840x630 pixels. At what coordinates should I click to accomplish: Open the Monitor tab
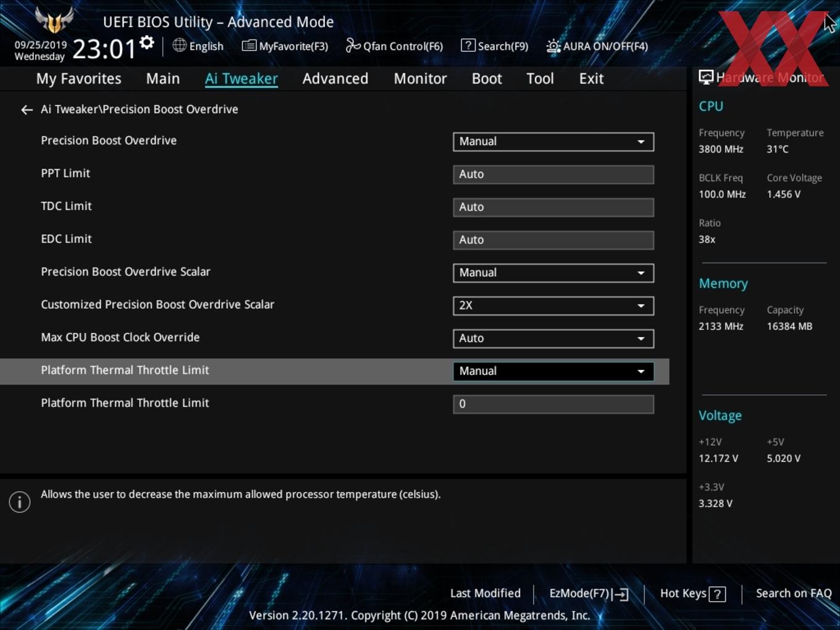click(420, 78)
